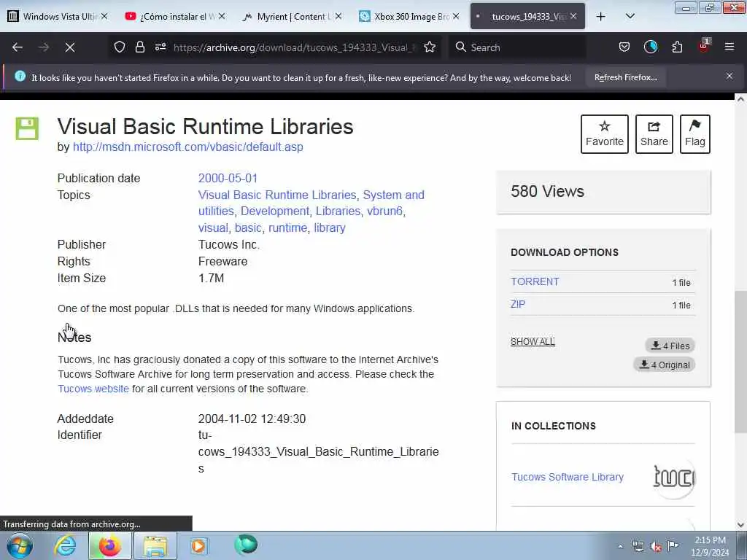Bookmark this page with the star icon

tap(430, 47)
